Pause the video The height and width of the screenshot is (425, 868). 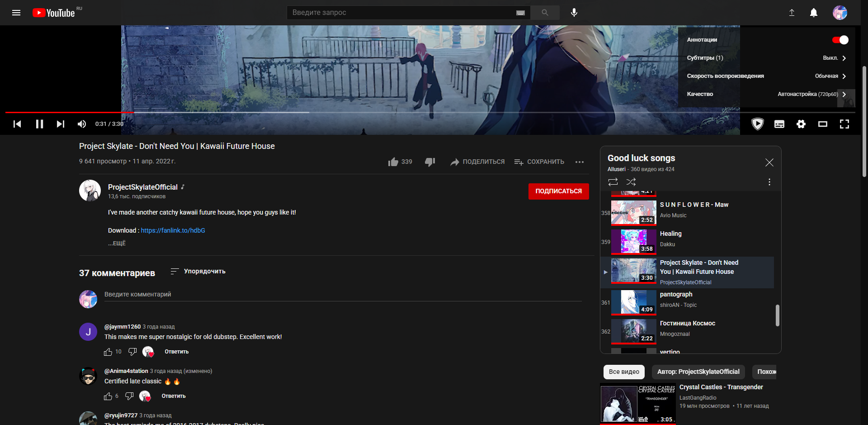pyautogui.click(x=39, y=124)
